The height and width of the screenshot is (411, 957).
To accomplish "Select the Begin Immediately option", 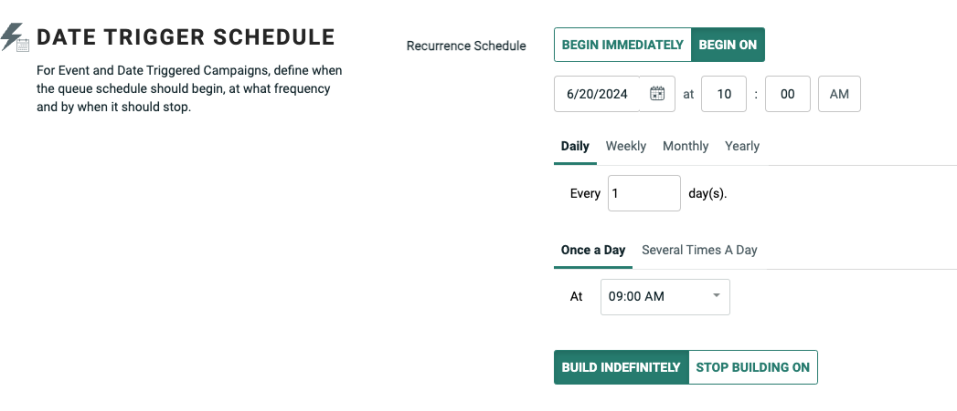I will [x=623, y=45].
